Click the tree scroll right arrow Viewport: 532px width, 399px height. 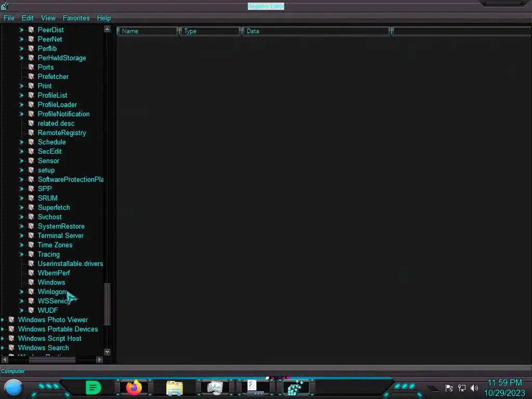(x=99, y=360)
